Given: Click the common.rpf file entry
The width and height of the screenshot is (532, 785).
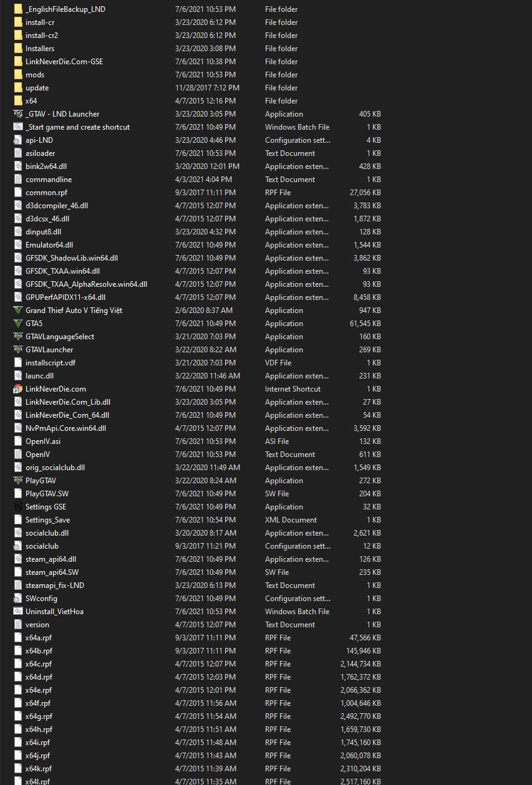Looking at the screenshot, I should pyautogui.click(x=18, y=192).
